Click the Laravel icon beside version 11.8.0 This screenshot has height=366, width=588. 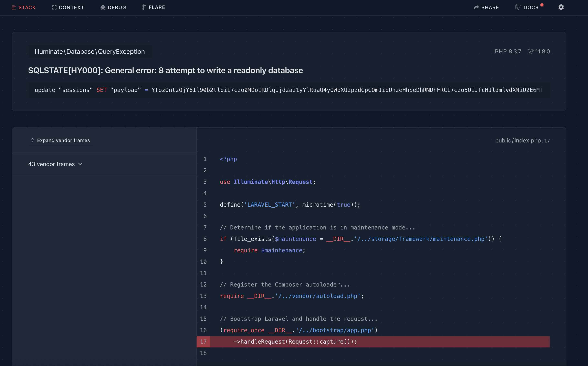coord(531,52)
